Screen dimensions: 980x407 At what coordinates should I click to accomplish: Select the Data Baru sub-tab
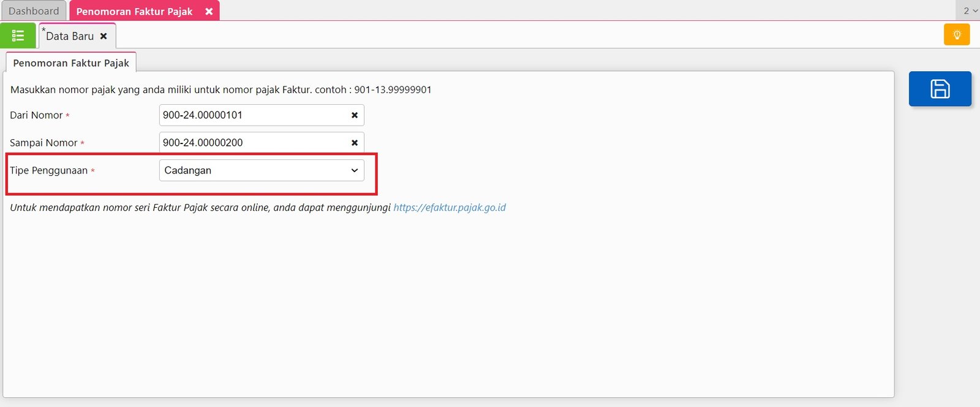click(70, 36)
